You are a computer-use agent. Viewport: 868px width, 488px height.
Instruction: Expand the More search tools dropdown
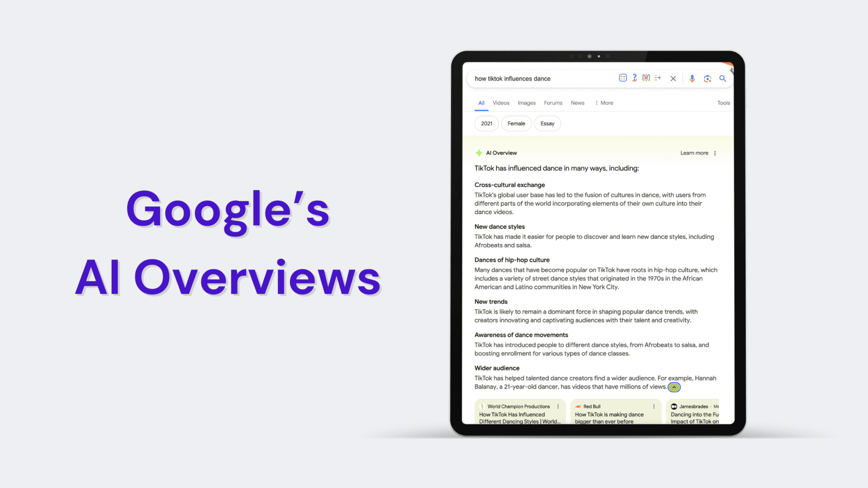pos(604,103)
